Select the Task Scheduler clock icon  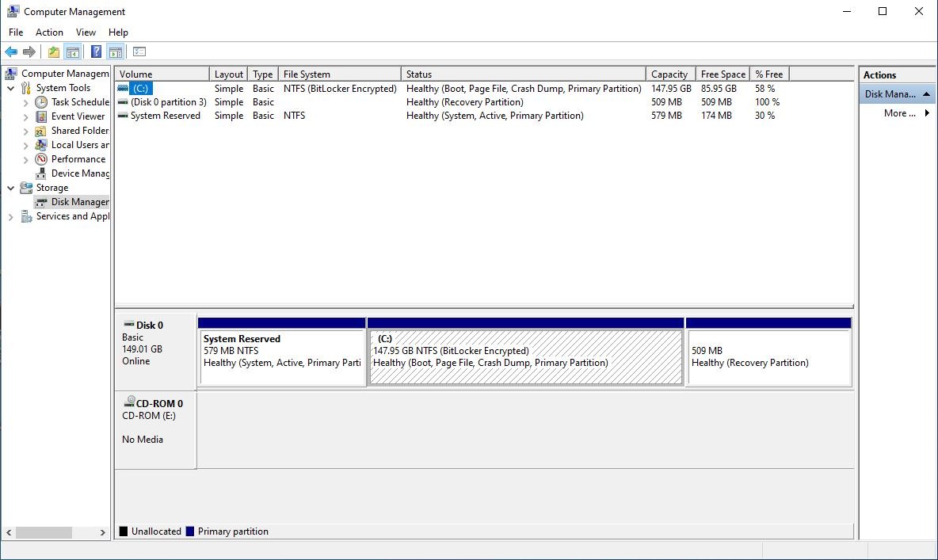tap(40, 102)
